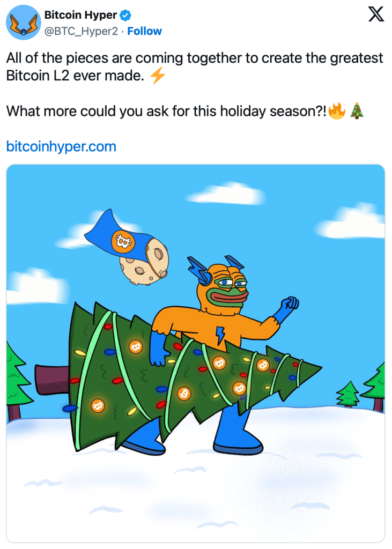Click the Christmas tree emoji in tweet
The width and height of the screenshot is (392, 549).
point(357,112)
